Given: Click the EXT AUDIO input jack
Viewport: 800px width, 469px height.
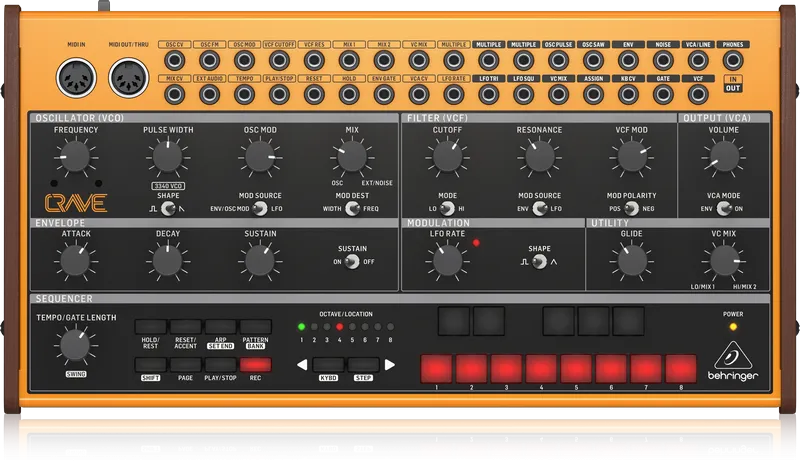Looking at the screenshot, I should (209, 95).
